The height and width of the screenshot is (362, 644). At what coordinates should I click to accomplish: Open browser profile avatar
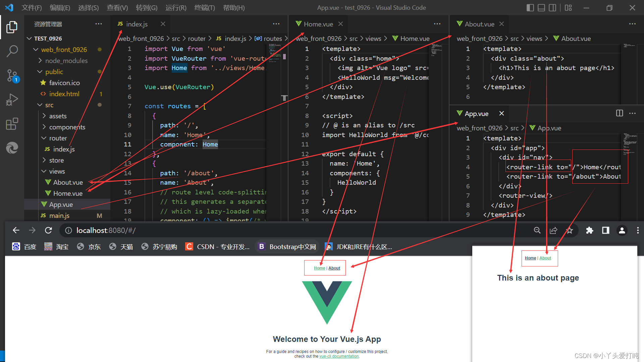[622, 230]
